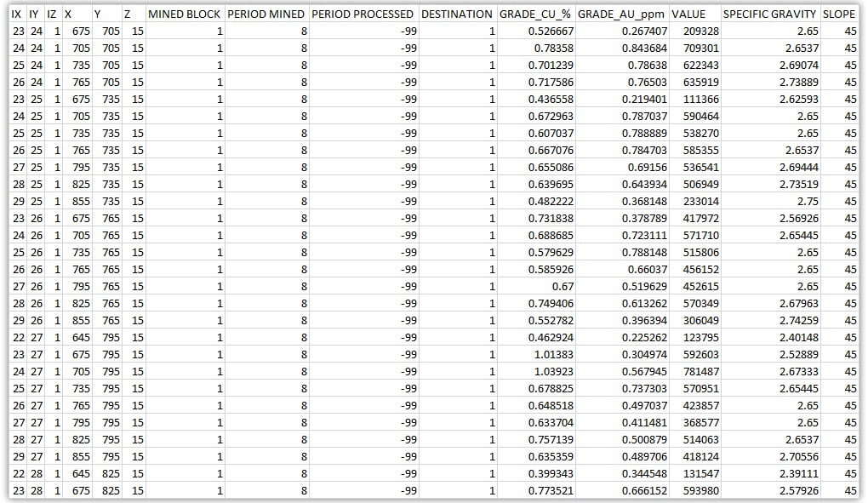Screen dimensions: 868x503
Task: Click specific gravity cell 2.74259
Action: (770, 321)
